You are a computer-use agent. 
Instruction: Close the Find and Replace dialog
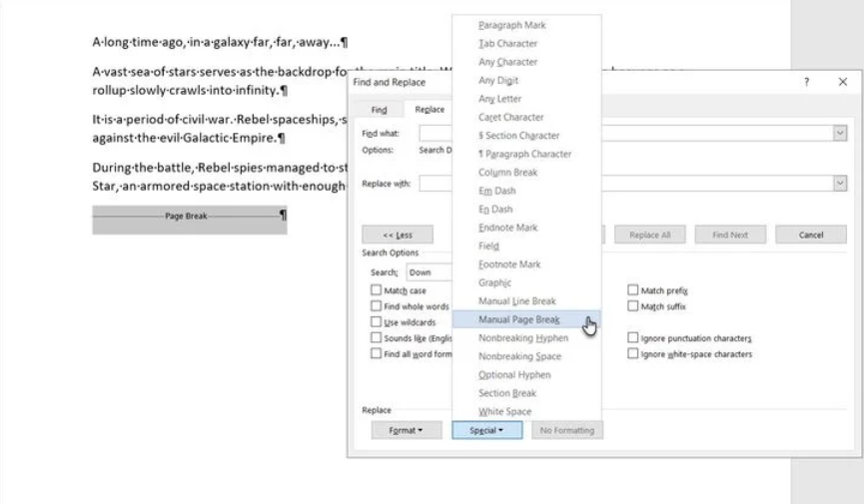click(842, 82)
